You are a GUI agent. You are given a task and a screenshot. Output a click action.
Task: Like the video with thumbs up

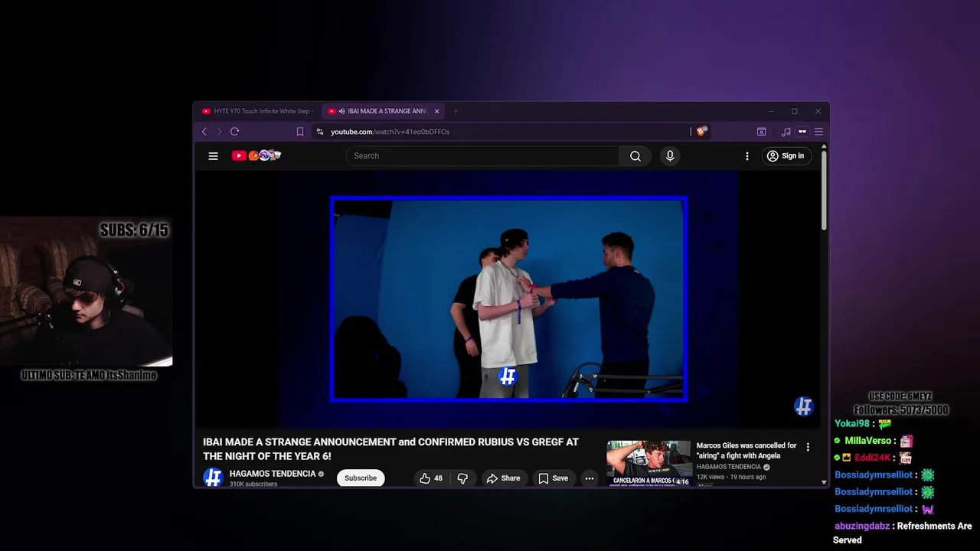click(x=430, y=478)
